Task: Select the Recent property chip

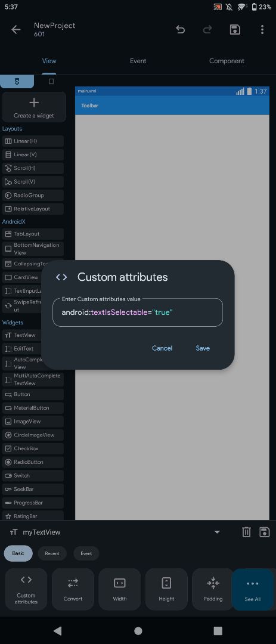Action: pyautogui.click(x=52, y=553)
